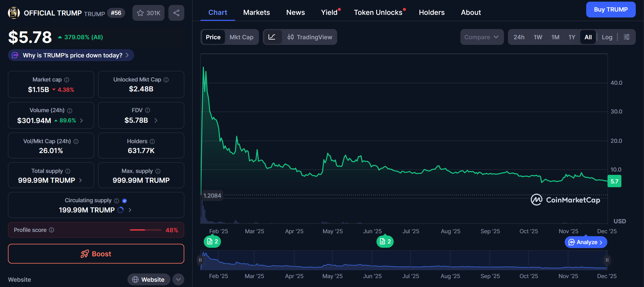Click the AI icon beside price question
This screenshot has height=287, width=644.
[x=15, y=55]
